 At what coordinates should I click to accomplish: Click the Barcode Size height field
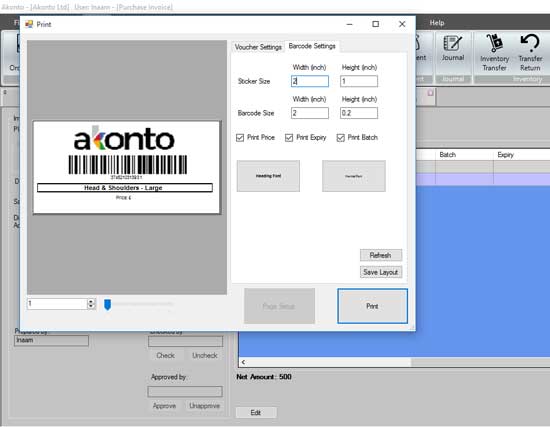click(359, 113)
